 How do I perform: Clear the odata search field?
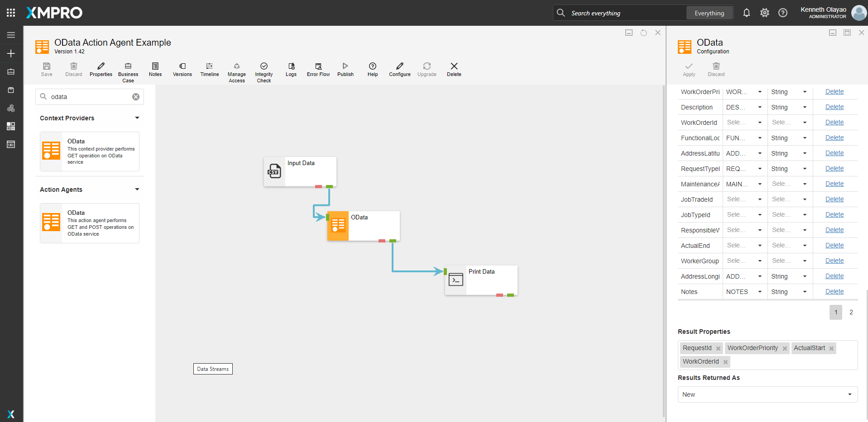tap(136, 97)
